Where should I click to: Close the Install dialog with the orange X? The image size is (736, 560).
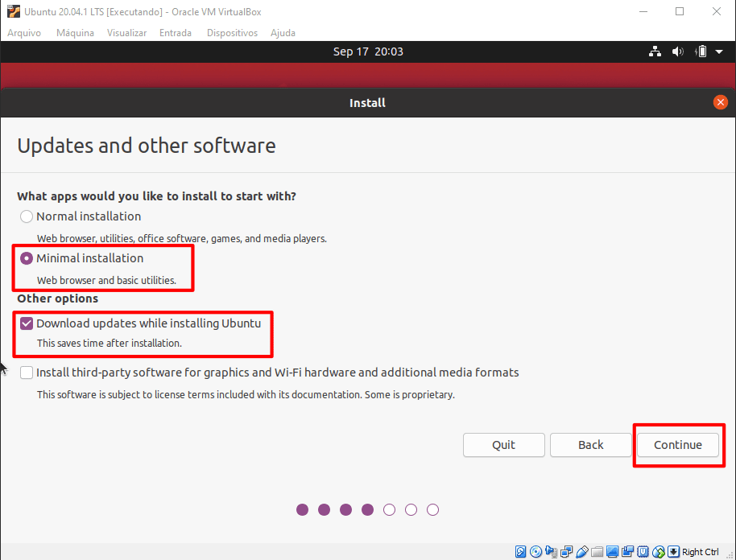tap(720, 102)
